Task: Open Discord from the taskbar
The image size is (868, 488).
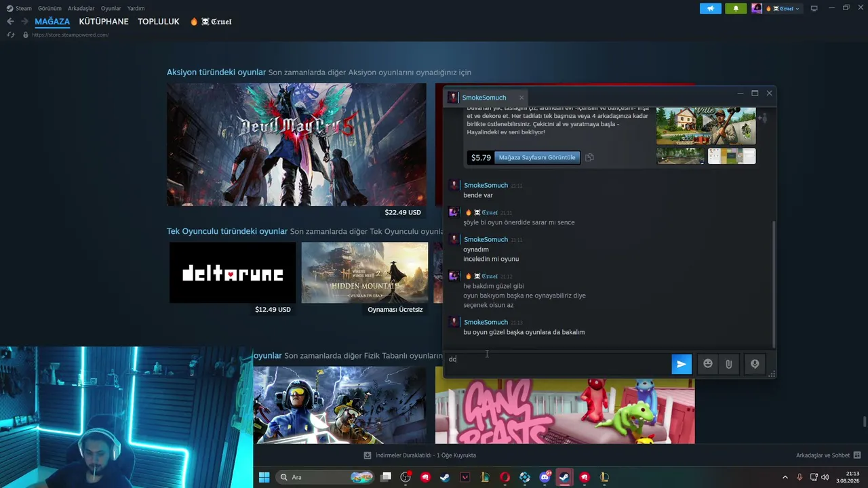Action: coord(545,477)
